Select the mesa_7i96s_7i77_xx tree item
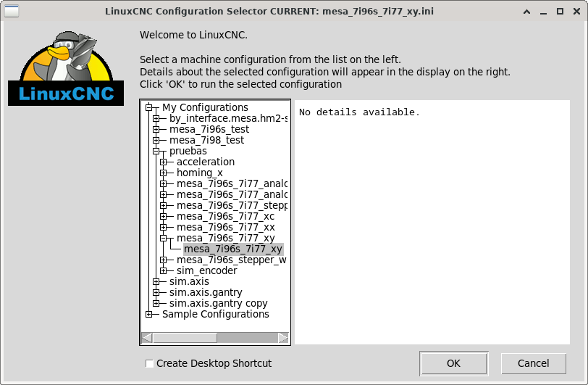The height and width of the screenshot is (385, 588). [225, 227]
